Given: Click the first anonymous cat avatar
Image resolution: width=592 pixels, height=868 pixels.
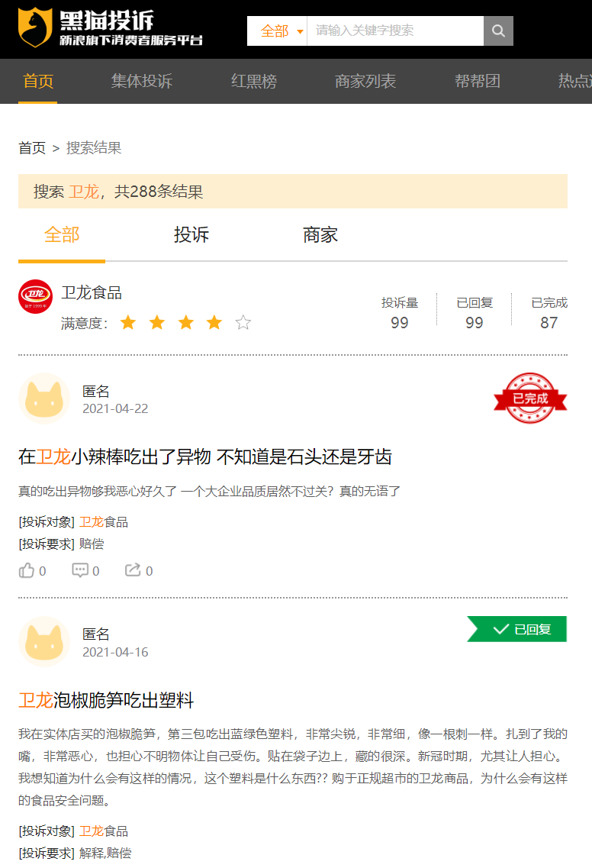Looking at the screenshot, I should tap(43, 398).
